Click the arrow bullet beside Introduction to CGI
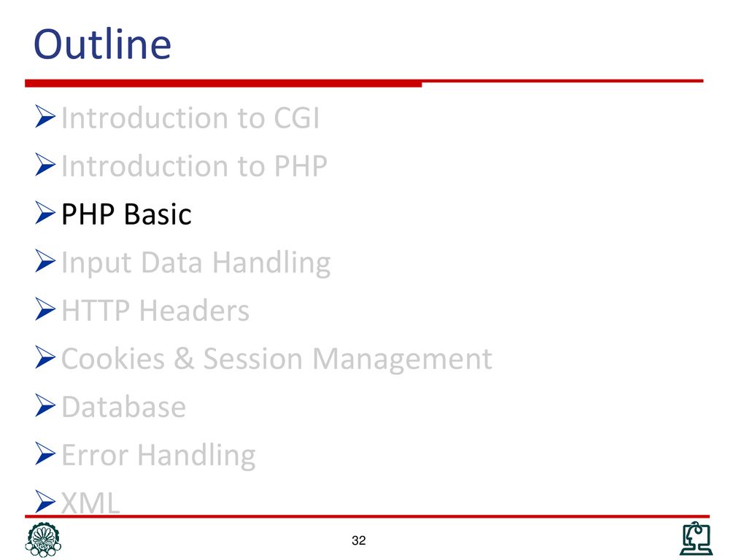Image resolution: width=747 pixels, height=560 pixels. [x=45, y=117]
